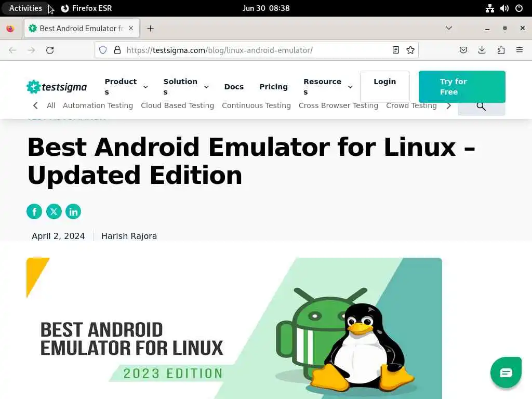The image size is (532, 399).
Task: Open the power menu icon
Action: coord(519,8)
